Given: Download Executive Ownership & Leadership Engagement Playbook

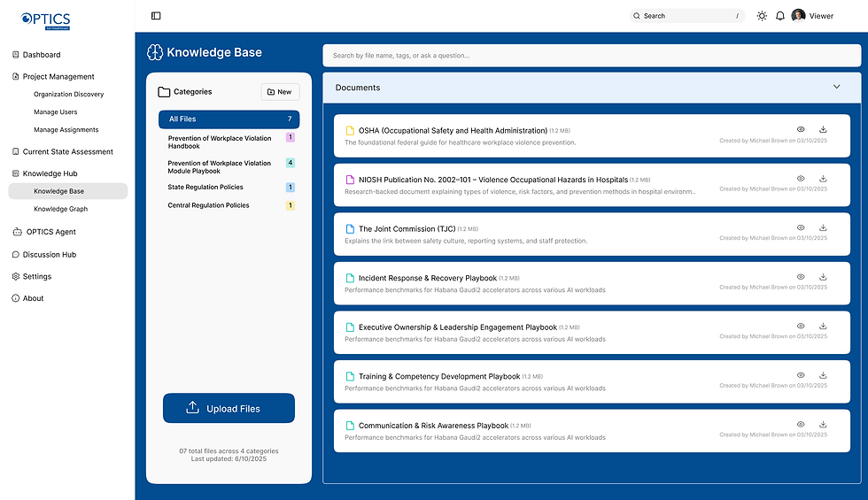Looking at the screenshot, I should 823,327.
